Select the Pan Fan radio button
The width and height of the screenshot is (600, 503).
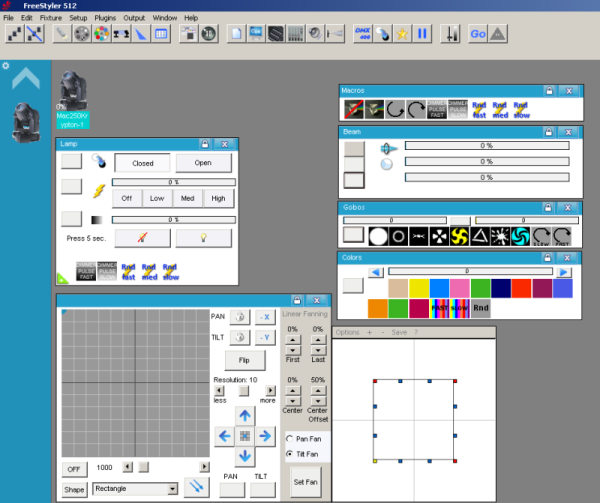290,439
